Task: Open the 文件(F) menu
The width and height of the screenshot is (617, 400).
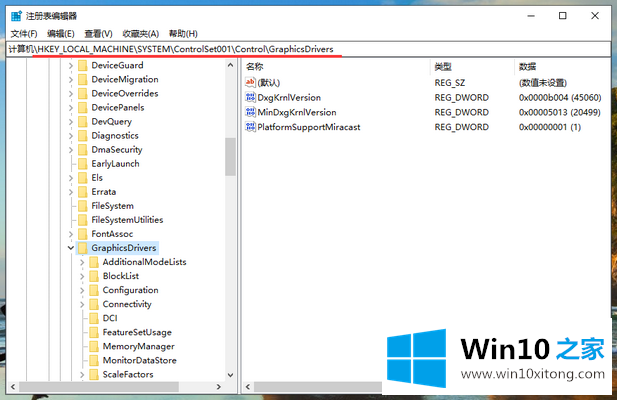Action: point(24,34)
